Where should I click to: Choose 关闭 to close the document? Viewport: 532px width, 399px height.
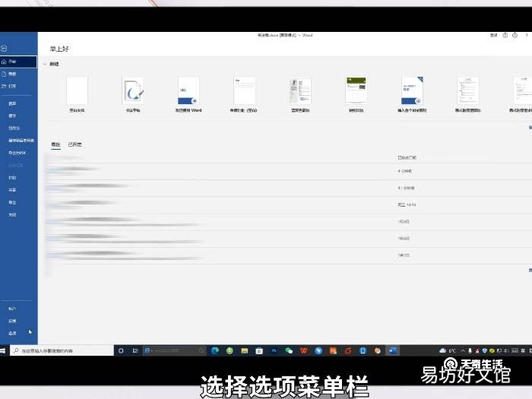click(13, 215)
